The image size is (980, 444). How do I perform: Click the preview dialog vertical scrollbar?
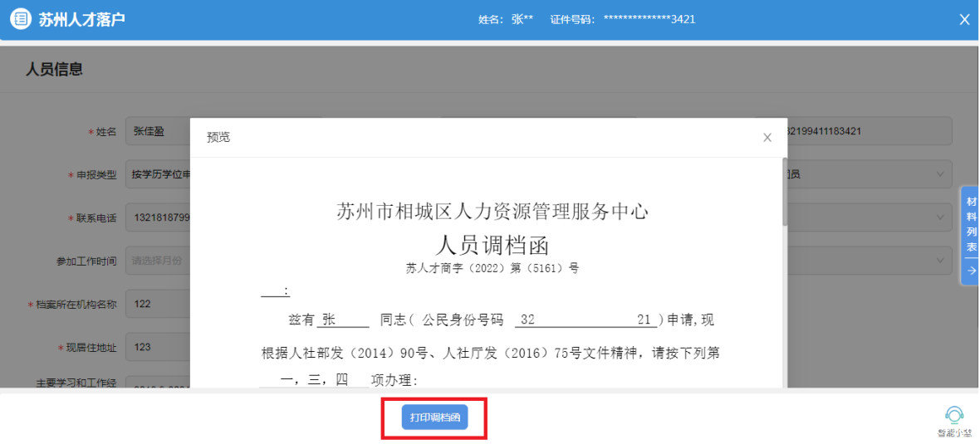point(784,191)
